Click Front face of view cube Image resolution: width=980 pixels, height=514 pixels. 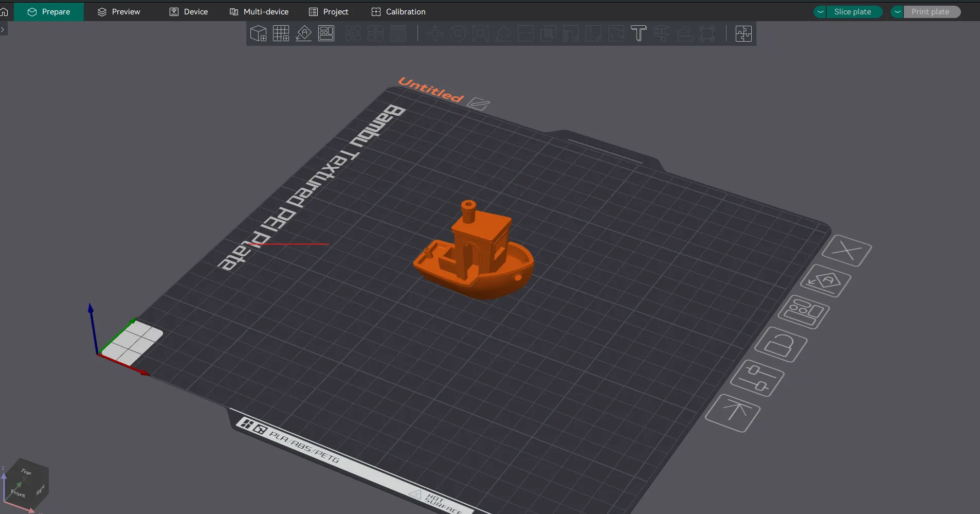18,493
